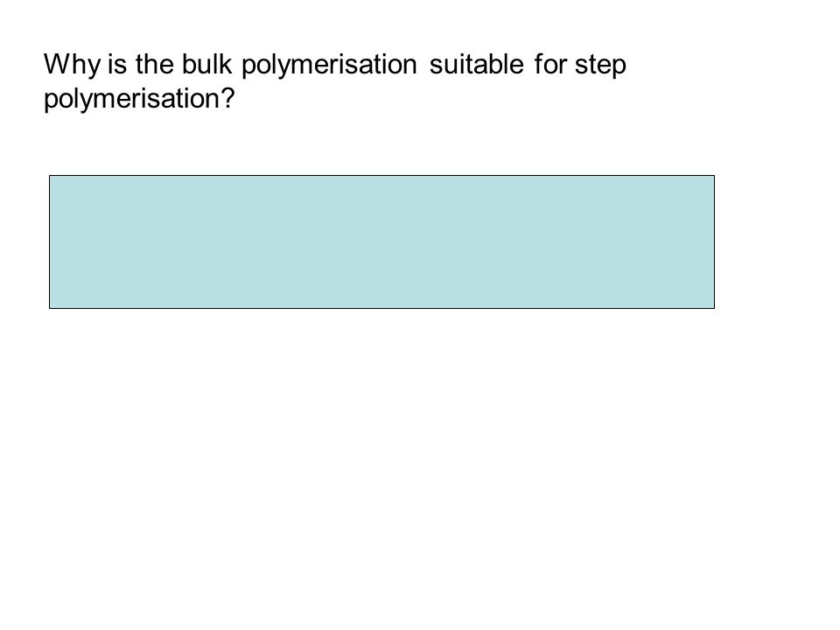Click the bottom border of the blue rectangle

point(382,308)
